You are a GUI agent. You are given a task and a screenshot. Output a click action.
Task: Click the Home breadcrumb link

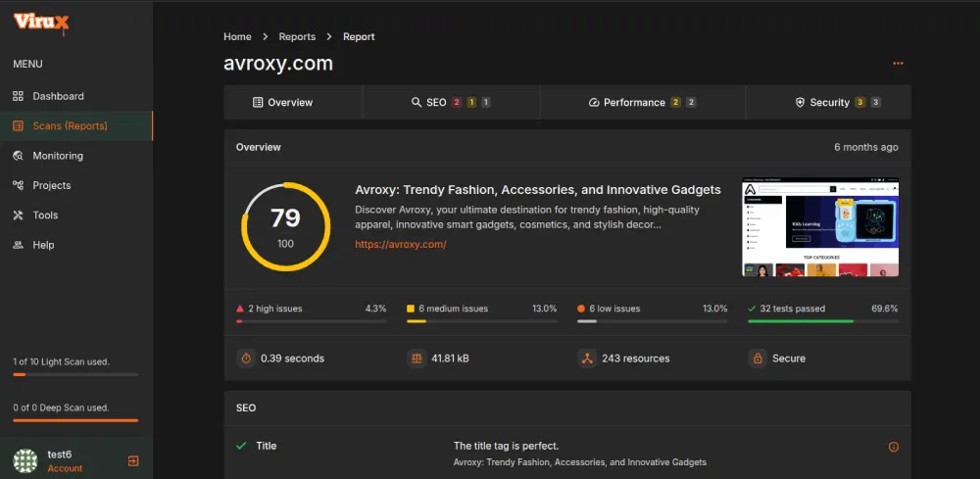[x=237, y=37]
